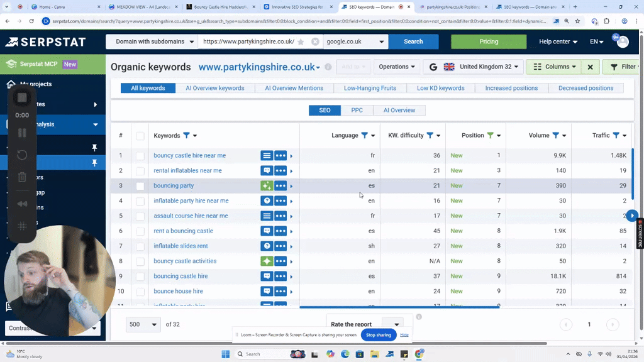The height and width of the screenshot is (362, 644).
Task: Click the Google G icon in the toolbar
Action: [432, 66]
